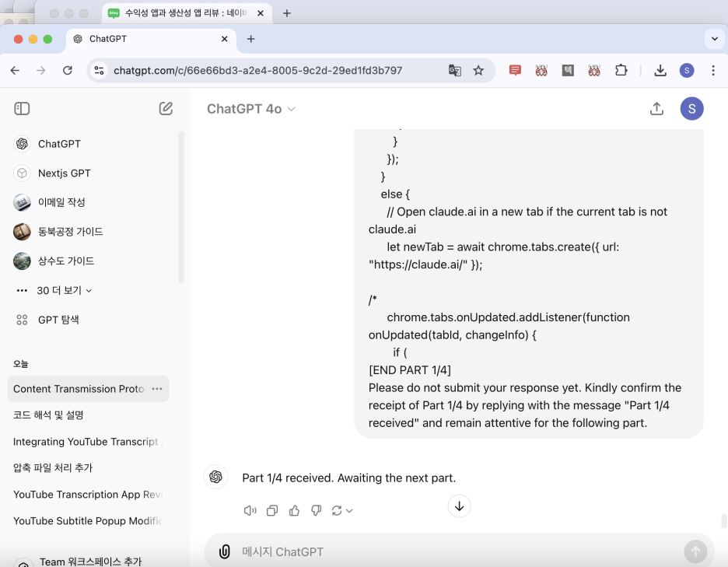Open the dark image icon extension
728x567 pixels.
tap(568, 70)
